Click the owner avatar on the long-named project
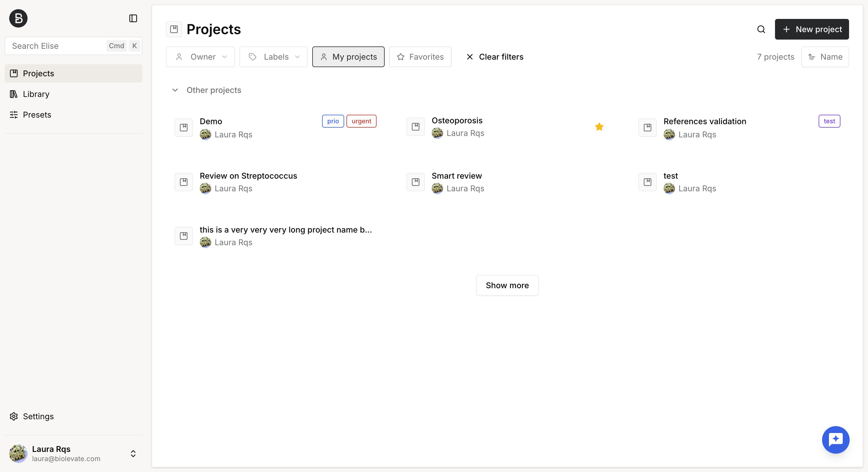Viewport: 868px width, 472px height. point(205,242)
